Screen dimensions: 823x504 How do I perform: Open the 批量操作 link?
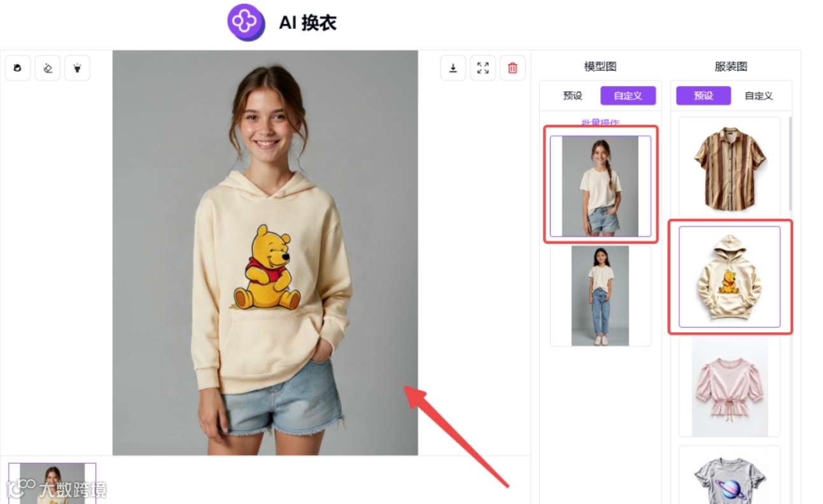(600, 122)
